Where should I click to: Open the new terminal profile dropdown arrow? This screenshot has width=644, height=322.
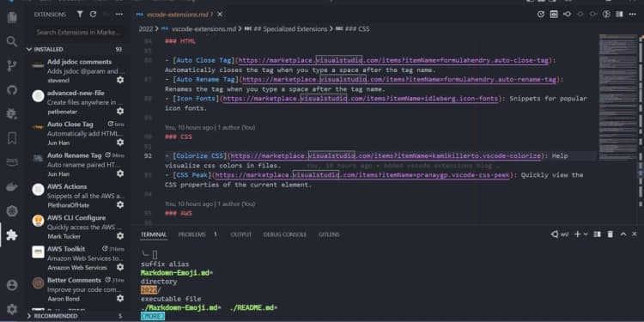(586, 234)
